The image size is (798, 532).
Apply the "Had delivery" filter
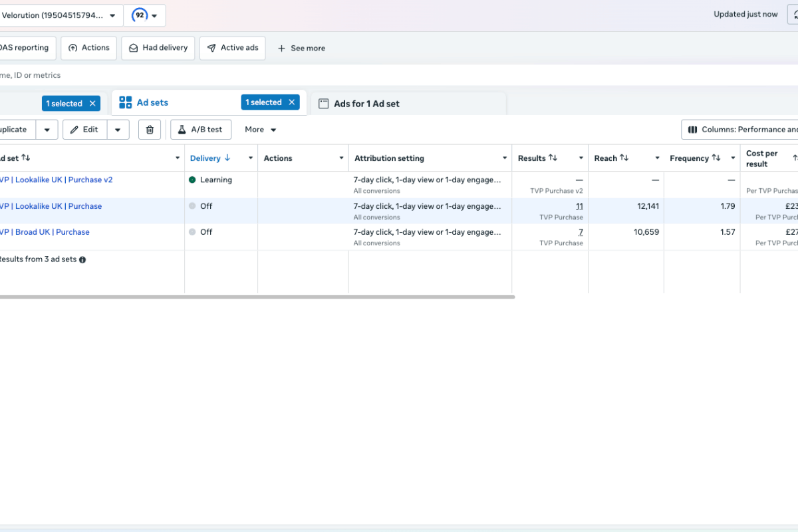158,48
